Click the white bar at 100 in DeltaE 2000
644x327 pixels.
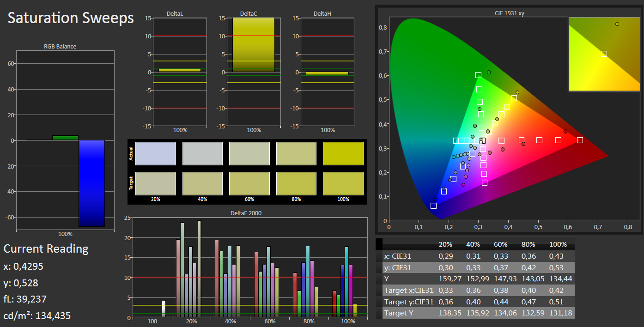(x=164, y=309)
